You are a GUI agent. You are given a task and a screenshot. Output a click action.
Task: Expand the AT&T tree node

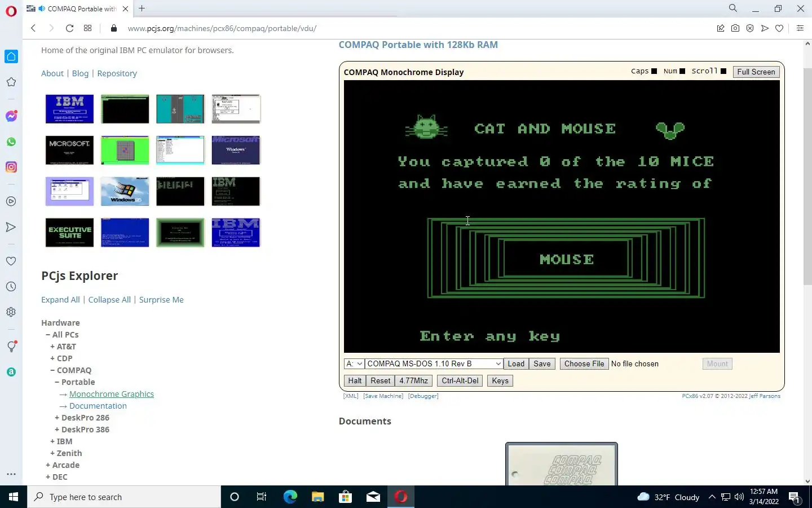click(52, 347)
